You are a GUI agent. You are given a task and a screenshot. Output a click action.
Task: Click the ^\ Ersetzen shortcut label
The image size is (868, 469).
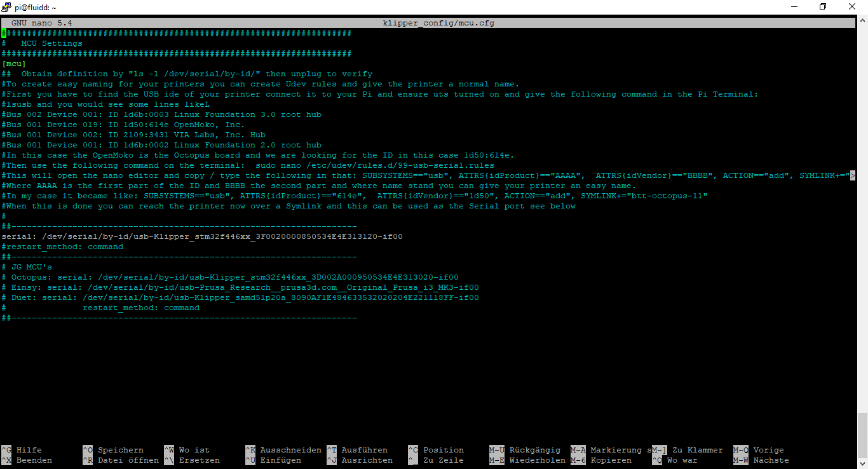[192, 460]
